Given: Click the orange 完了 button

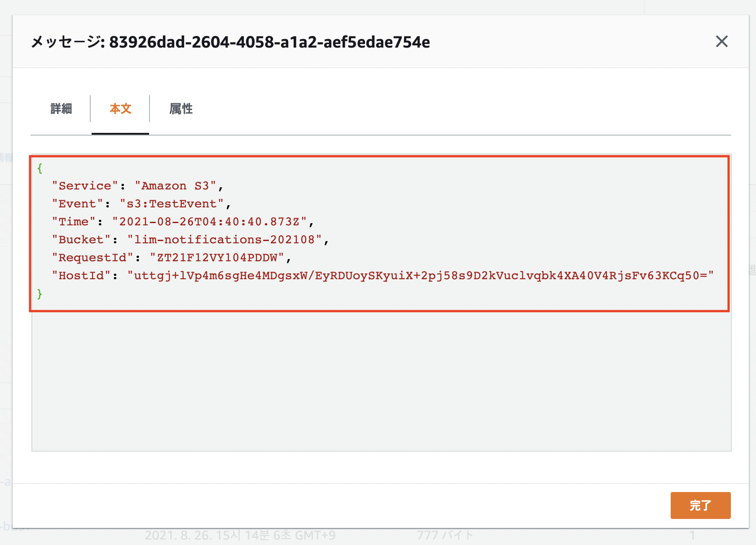Looking at the screenshot, I should click(700, 505).
